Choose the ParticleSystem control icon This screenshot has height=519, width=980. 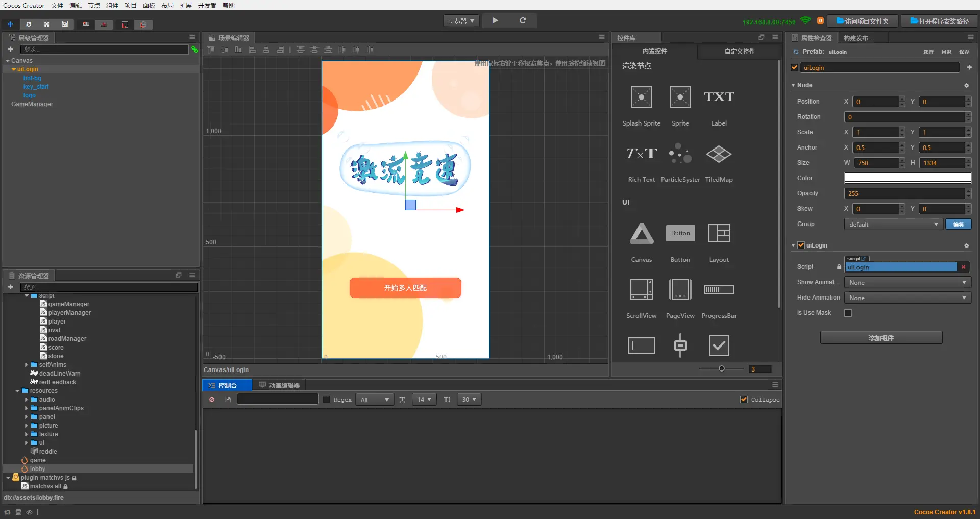click(680, 154)
